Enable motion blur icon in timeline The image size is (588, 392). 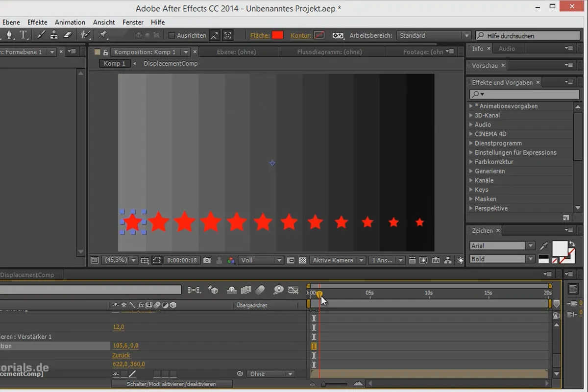pos(260,290)
